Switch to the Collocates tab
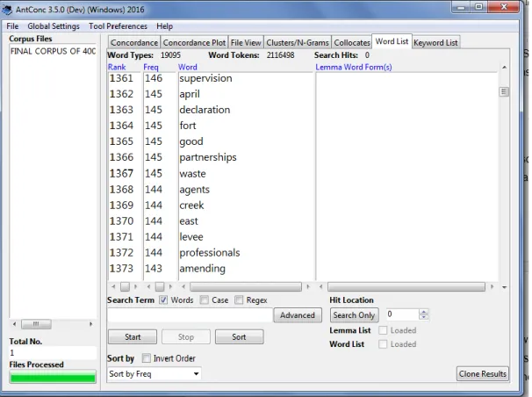Viewport: 532px width, 397px height. click(x=352, y=43)
